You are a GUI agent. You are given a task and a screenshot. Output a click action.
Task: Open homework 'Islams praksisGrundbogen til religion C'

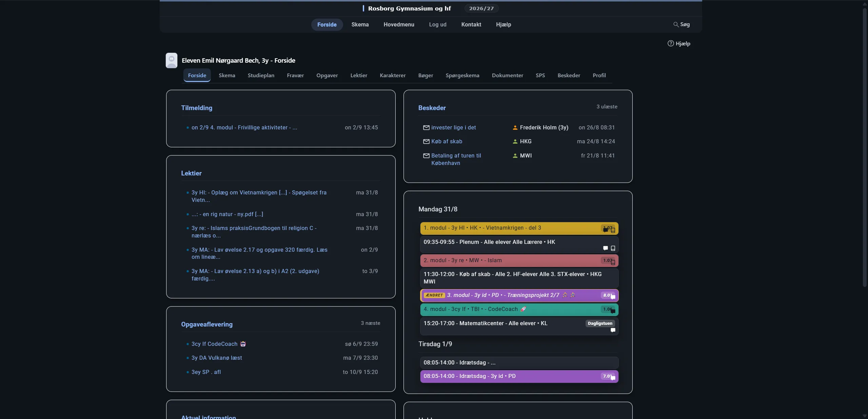[x=254, y=232]
